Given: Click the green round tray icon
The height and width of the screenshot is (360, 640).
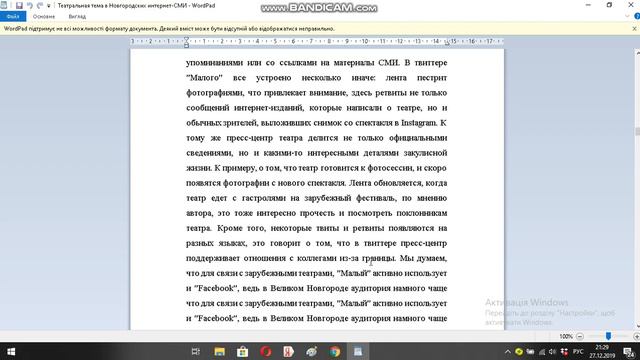Looking at the screenshot, I should 519,351.
